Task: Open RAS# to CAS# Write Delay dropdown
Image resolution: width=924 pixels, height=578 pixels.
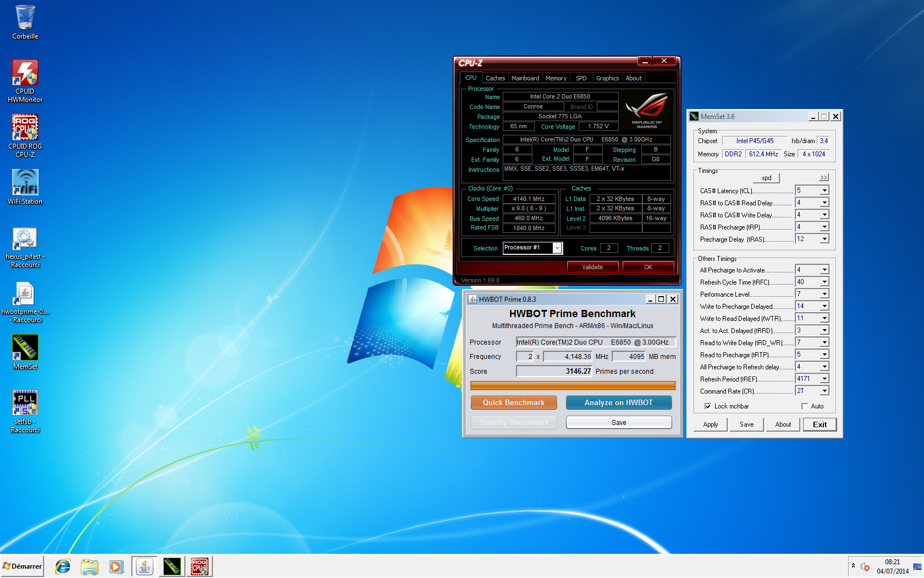Action: click(824, 215)
